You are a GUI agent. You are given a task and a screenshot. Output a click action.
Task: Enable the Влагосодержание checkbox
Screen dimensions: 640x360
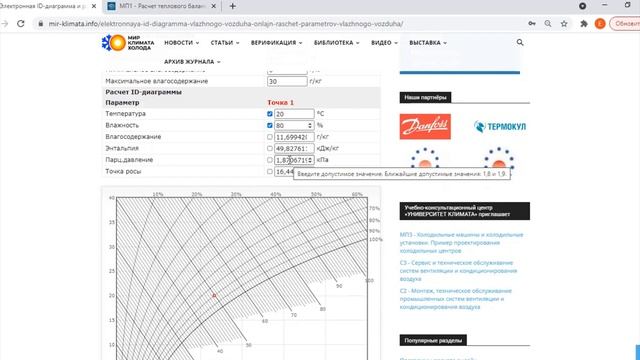[270, 137]
